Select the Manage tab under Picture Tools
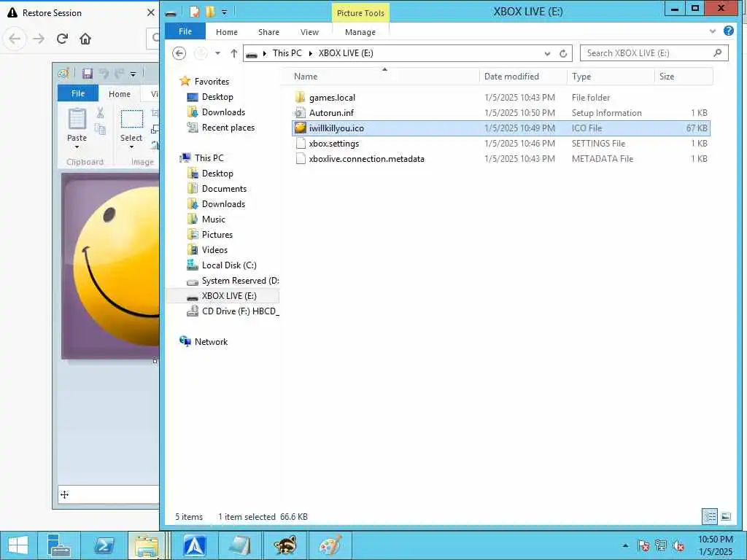 pyautogui.click(x=360, y=32)
